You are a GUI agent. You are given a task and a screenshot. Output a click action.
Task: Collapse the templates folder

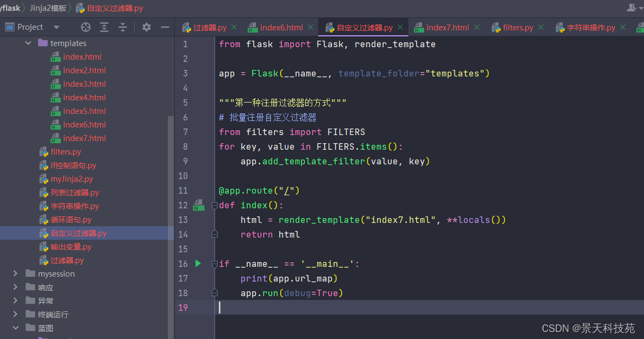click(x=28, y=43)
